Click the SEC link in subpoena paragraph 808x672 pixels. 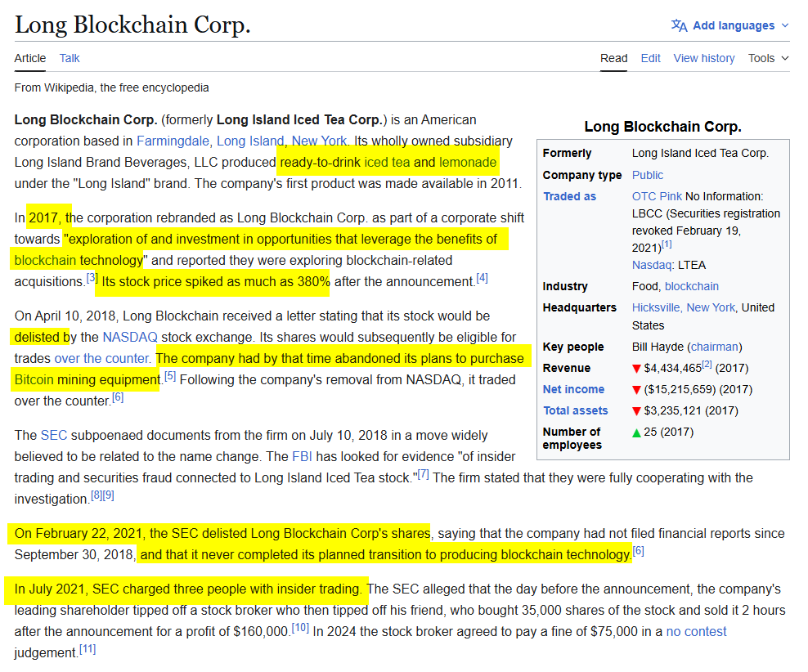pyautogui.click(x=53, y=435)
